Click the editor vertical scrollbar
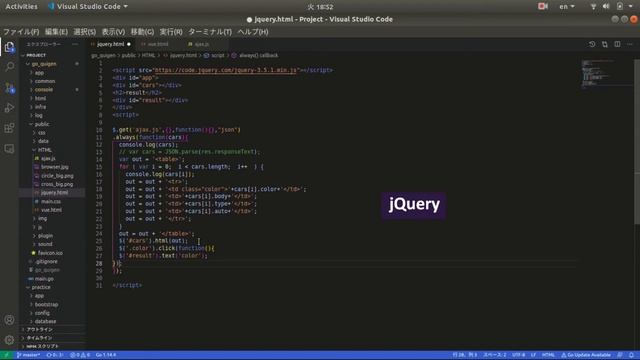640x360 pixels. pos(637,142)
